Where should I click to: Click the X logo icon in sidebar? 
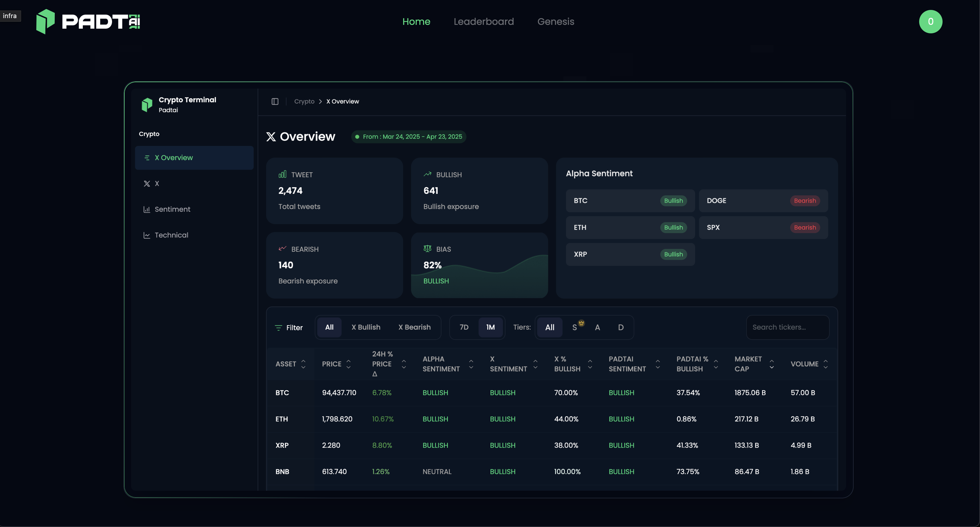(147, 183)
